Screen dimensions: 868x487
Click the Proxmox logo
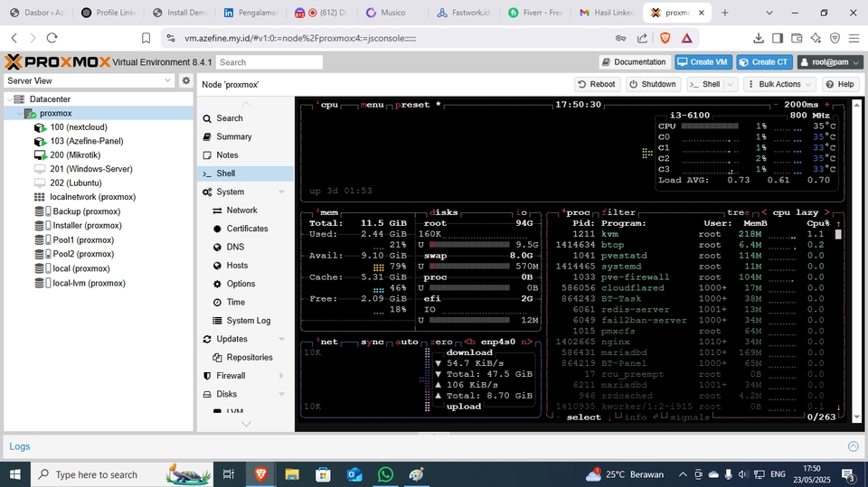[x=58, y=61]
